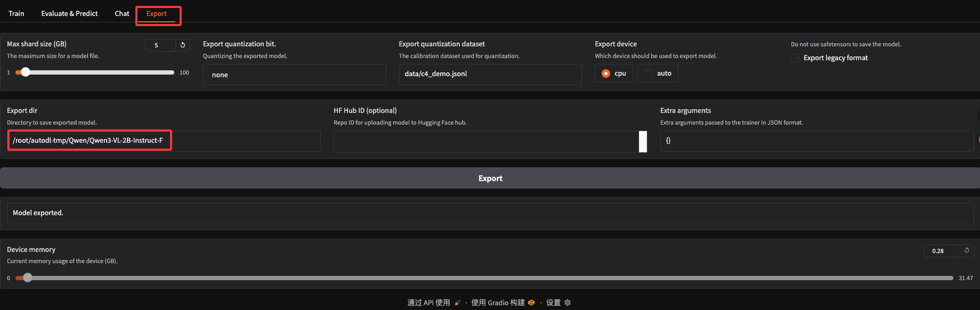Click 'Export quantization bit.' label
This screenshot has height=310, width=980.
(239, 44)
